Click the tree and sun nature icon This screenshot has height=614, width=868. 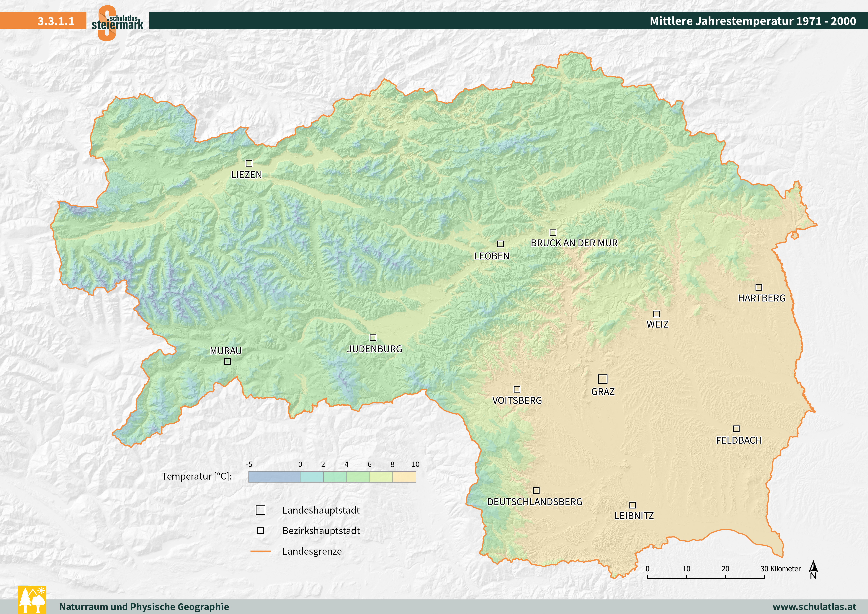tap(32, 600)
